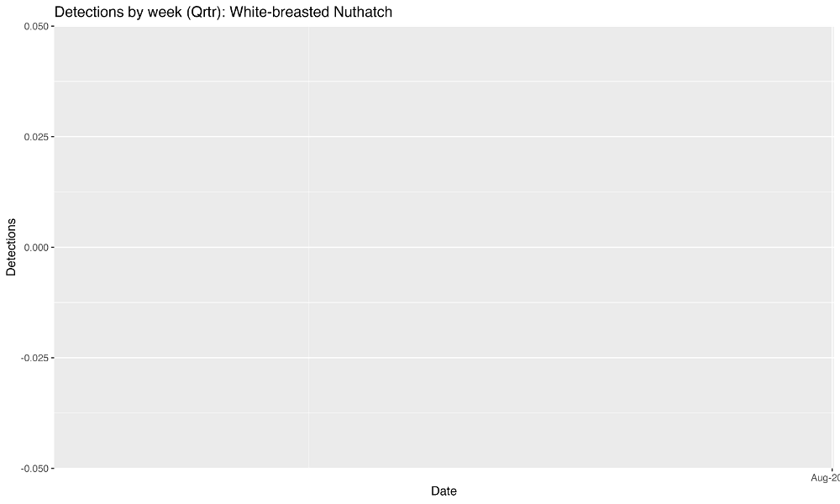Screen dimensions: 840x504
Task: Click minor gridline between 0.025 and 0.050
Action: click(444, 81)
